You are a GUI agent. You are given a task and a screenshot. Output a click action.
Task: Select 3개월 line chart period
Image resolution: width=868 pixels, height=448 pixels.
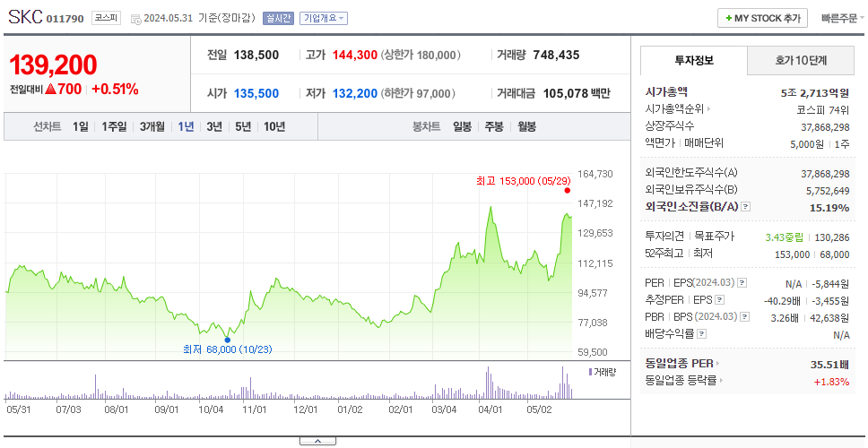point(152,126)
